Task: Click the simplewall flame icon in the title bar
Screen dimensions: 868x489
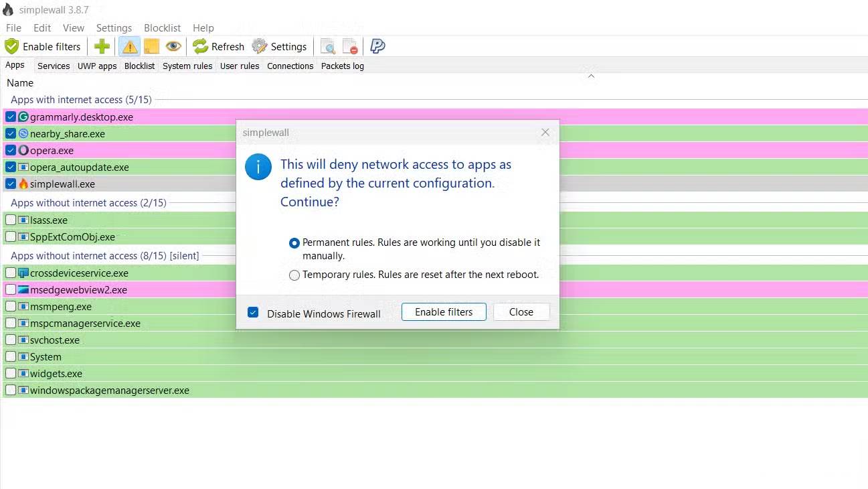Action: pyautogui.click(x=8, y=9)
